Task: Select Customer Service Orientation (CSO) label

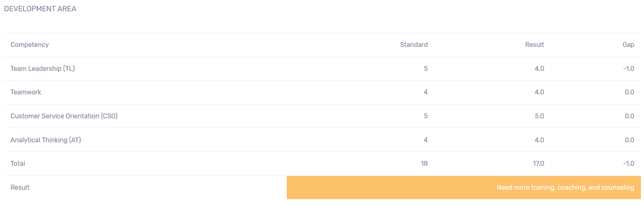Action: 64,116
